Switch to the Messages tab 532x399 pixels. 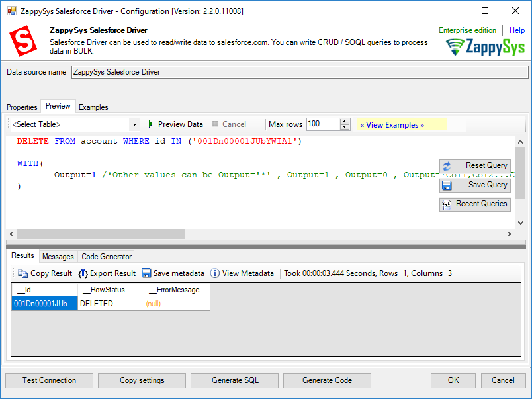point(58,257)
